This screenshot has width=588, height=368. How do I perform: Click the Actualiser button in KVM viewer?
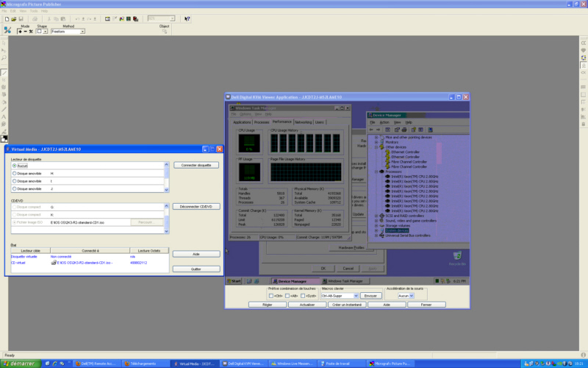[307, 305]
